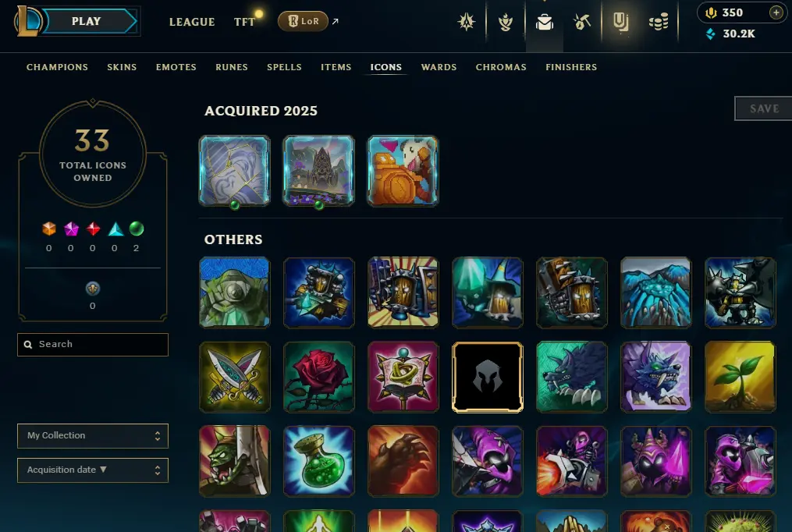Click the Save button
792x532 pixels.
point(764,108)
